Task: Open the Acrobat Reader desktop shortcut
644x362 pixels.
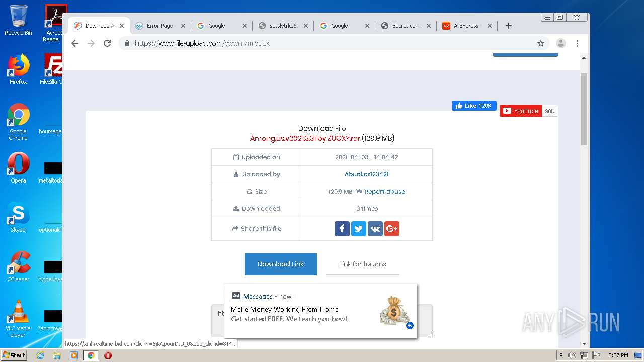Action: coord(53,23)
